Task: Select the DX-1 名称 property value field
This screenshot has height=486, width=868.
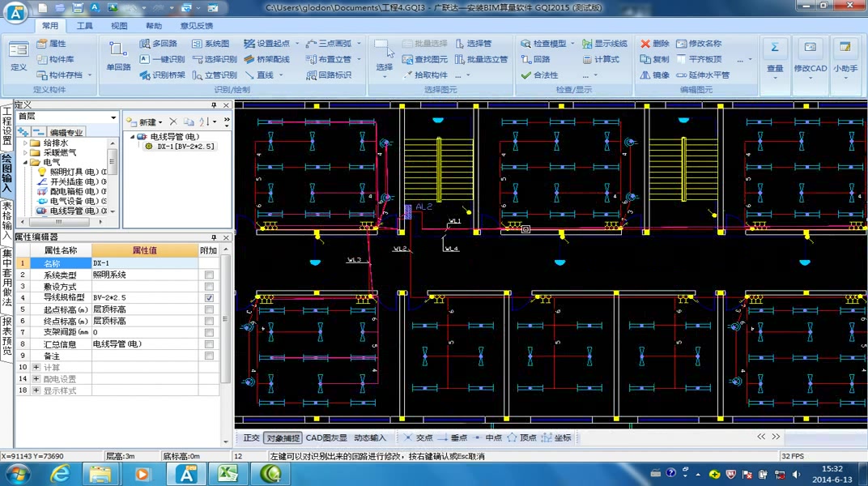Action: pos(144,263)
